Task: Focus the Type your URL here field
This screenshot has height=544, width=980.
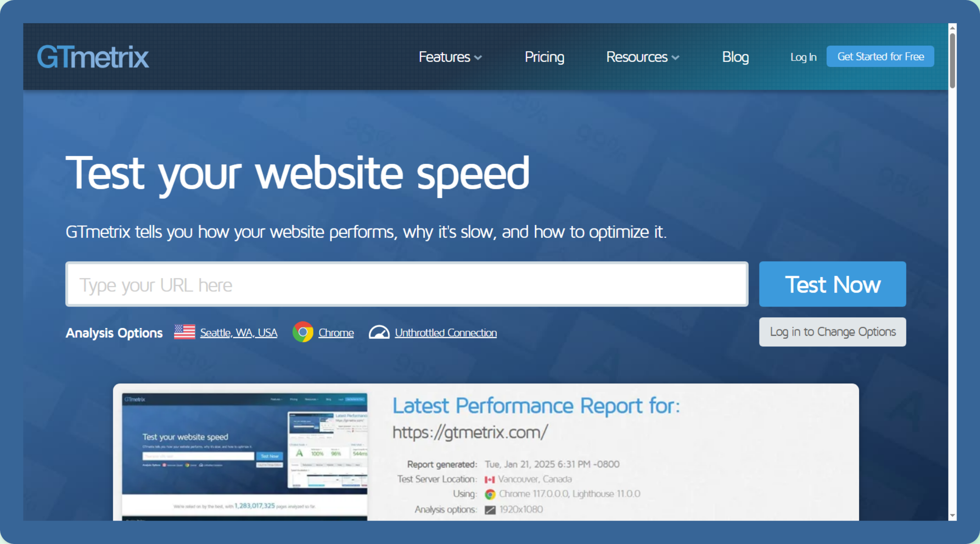Action: (x=406, y=284)
